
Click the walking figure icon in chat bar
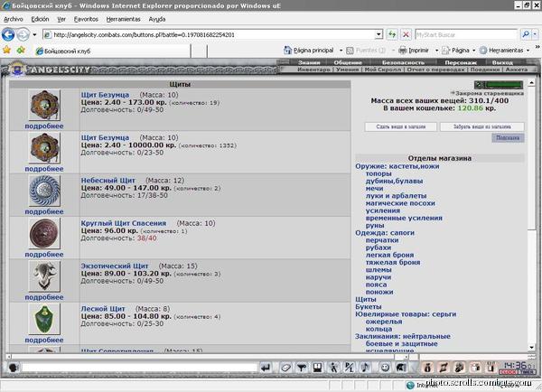(x=333, y=368)
